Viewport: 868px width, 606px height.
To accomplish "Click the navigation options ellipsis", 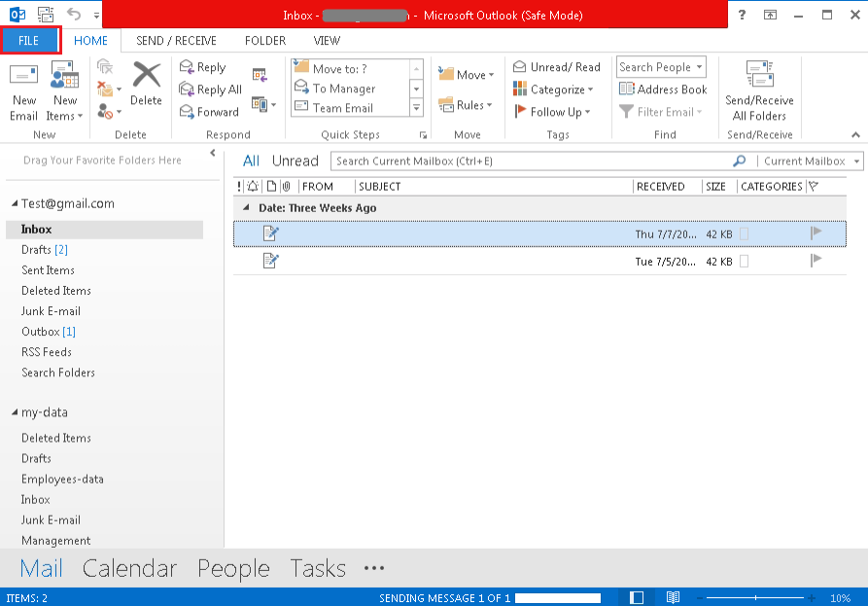I will [374, 568].
